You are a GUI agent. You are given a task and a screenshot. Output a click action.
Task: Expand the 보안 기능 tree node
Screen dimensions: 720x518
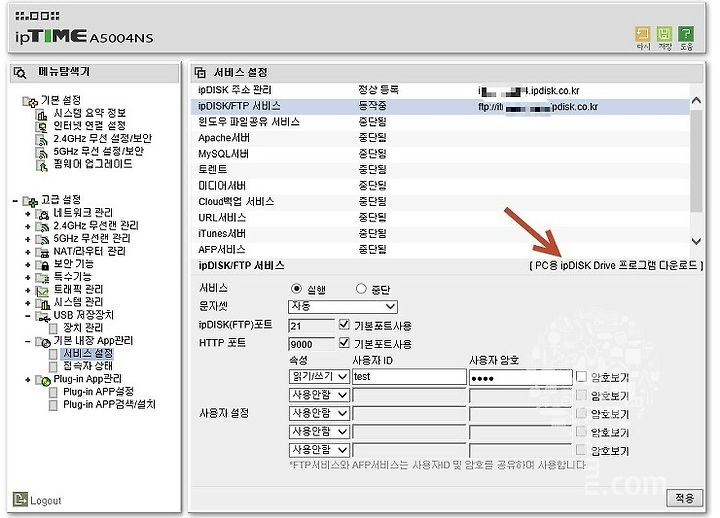pos(28,265)
